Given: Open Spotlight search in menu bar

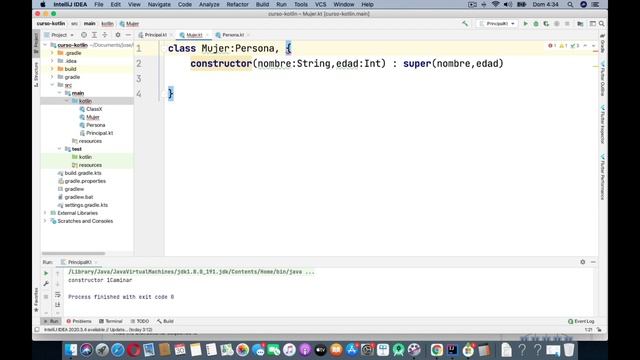Looking at the screenshot, I should tap(570, 4).
